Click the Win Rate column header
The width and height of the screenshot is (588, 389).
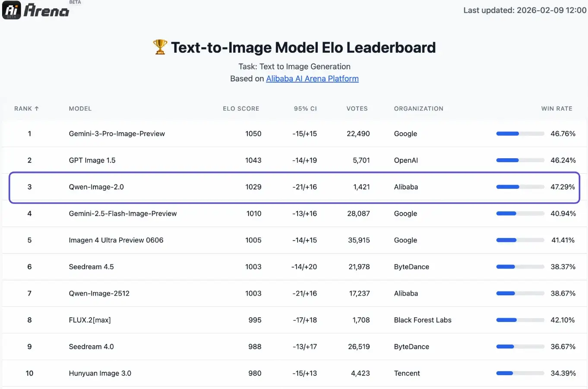[x=556, y=108]
